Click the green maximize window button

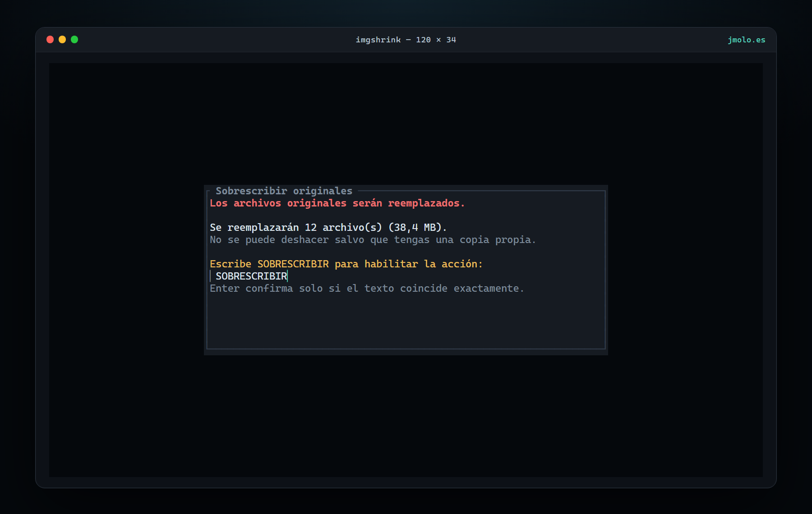pos(74,40)
